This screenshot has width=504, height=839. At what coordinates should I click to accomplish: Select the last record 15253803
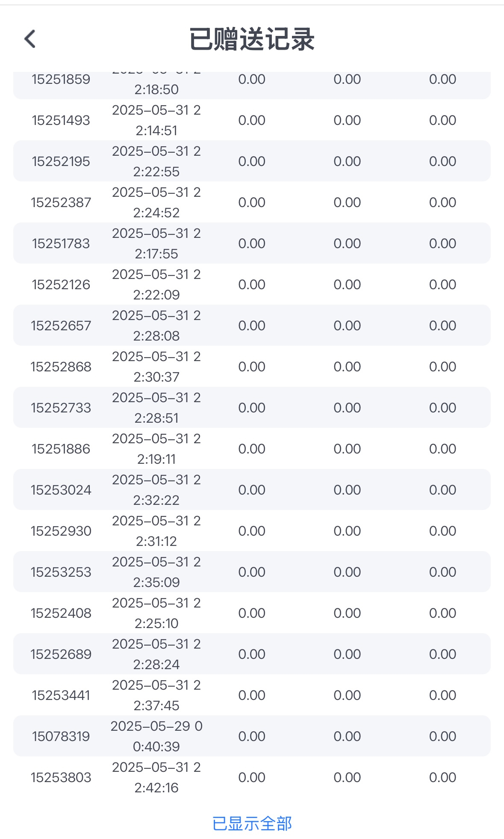61,777
